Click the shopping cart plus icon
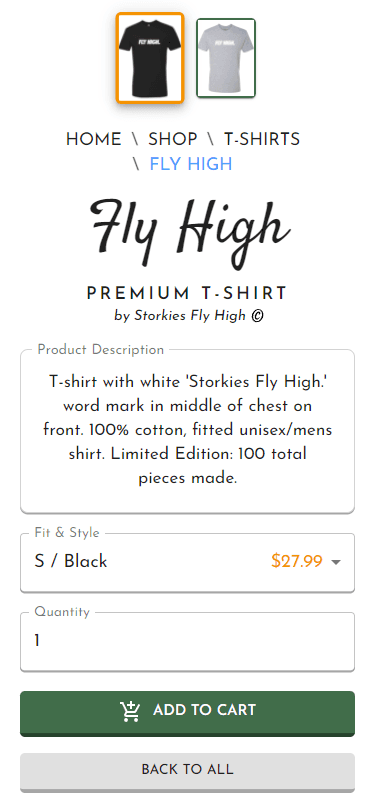This screenshot has height=812, width=375. tap(131, 711)
